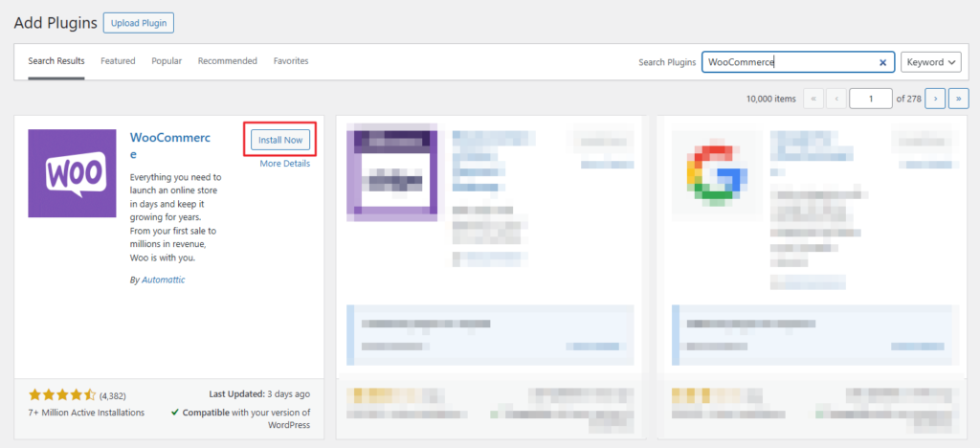Switch to the Search Results tab
Viewport: 980px width, 448px height.
coord(56,61)
